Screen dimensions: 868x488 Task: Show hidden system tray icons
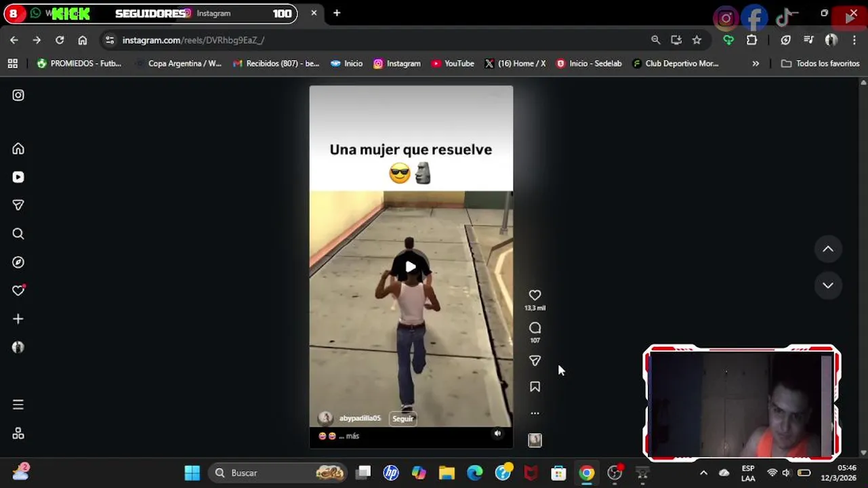coord(703,472)
